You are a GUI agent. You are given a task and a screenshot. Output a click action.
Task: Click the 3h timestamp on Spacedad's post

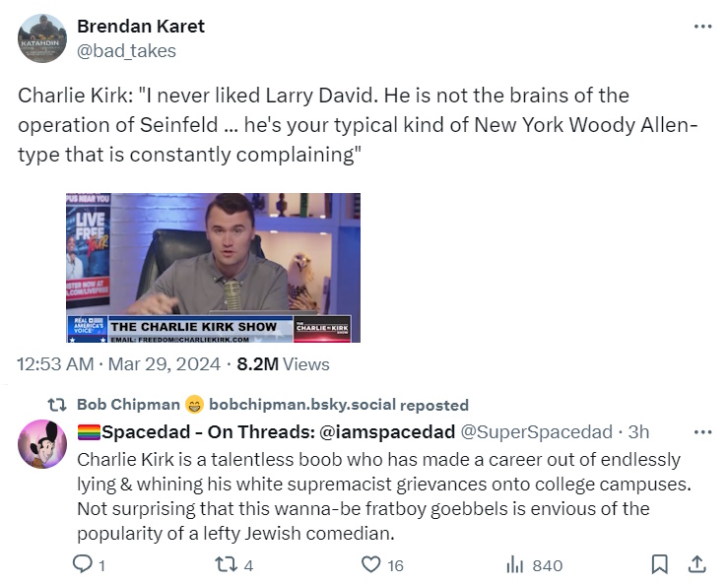point(638,431)
